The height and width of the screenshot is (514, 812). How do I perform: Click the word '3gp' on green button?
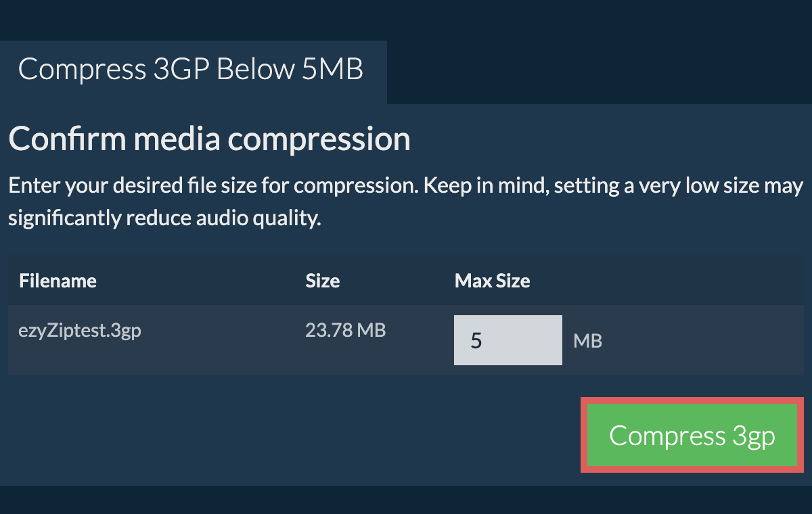pyautogui.click(x=753, y=436)
